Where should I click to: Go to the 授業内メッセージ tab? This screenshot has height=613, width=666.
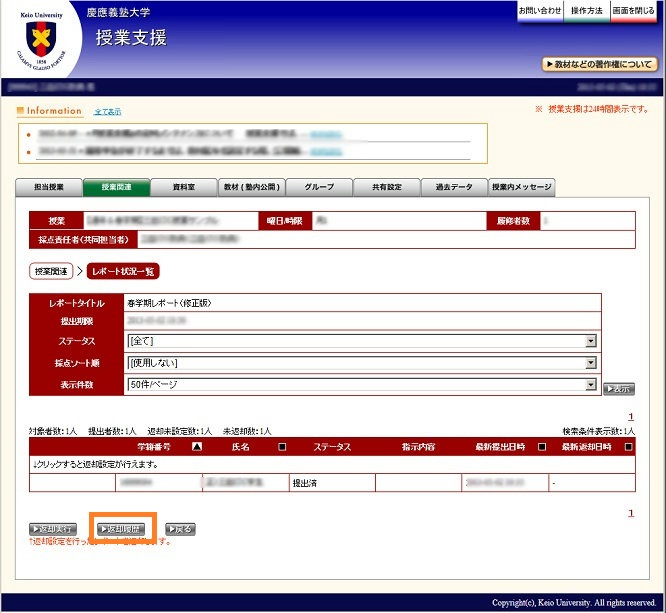click(x=521, y=187)
